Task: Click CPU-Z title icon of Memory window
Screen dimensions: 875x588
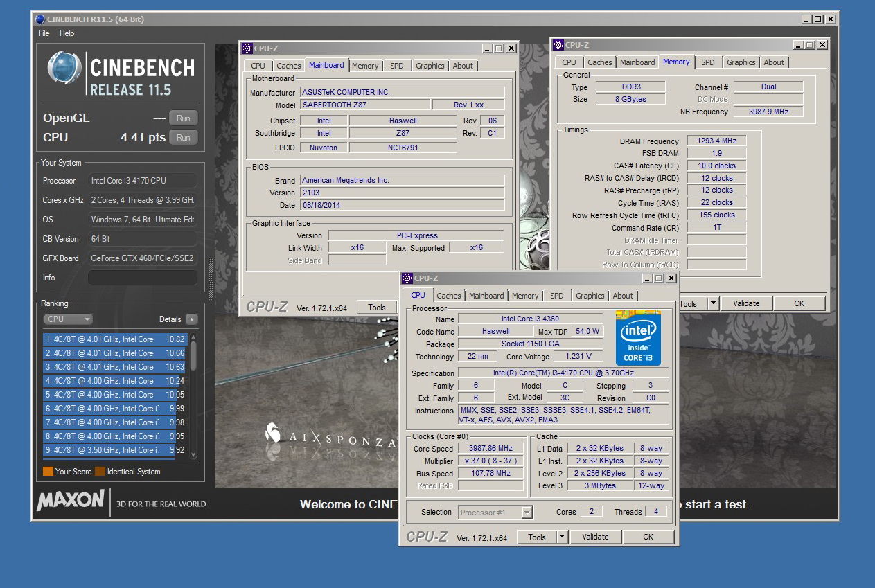Action: [x=559, y=44]
